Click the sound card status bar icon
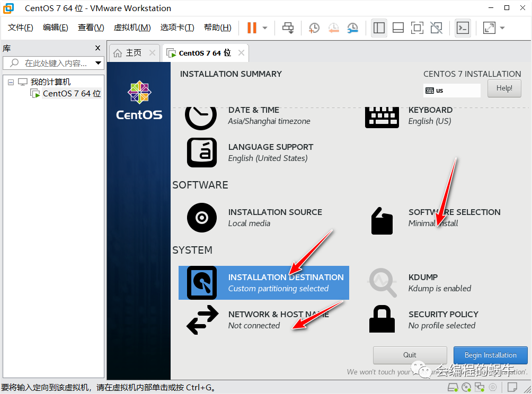 pyautogui.click(x=493, y=387)
